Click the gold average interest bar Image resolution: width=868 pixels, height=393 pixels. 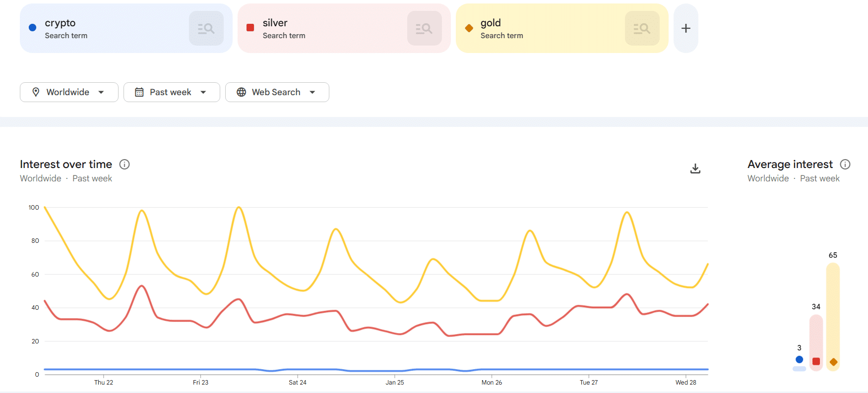pyautogui.click(x=833, y=317)
